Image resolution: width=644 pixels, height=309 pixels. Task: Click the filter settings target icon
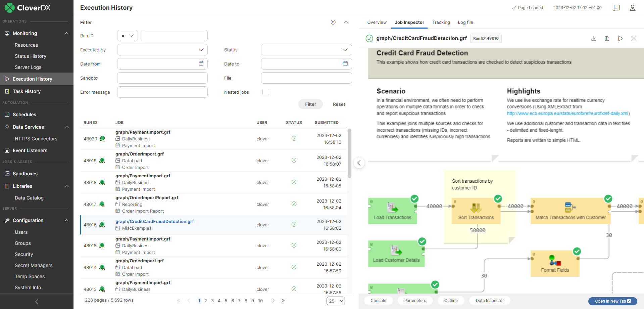tap(333, 22)
